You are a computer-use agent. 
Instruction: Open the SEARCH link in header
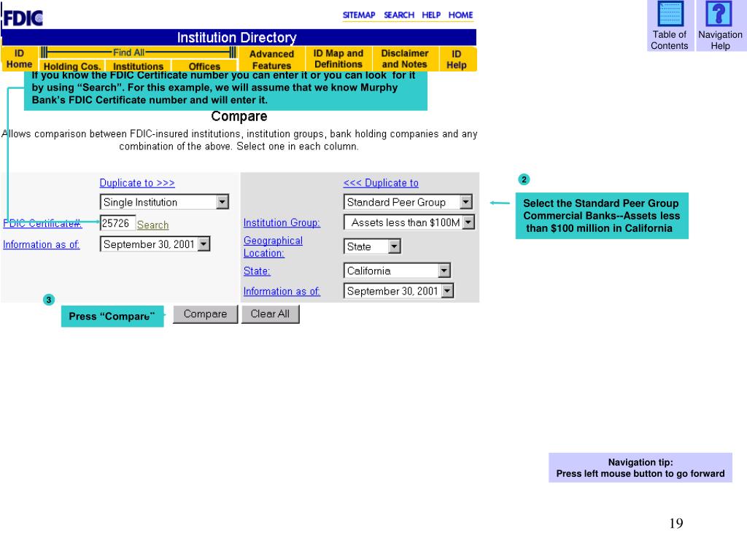399,15
